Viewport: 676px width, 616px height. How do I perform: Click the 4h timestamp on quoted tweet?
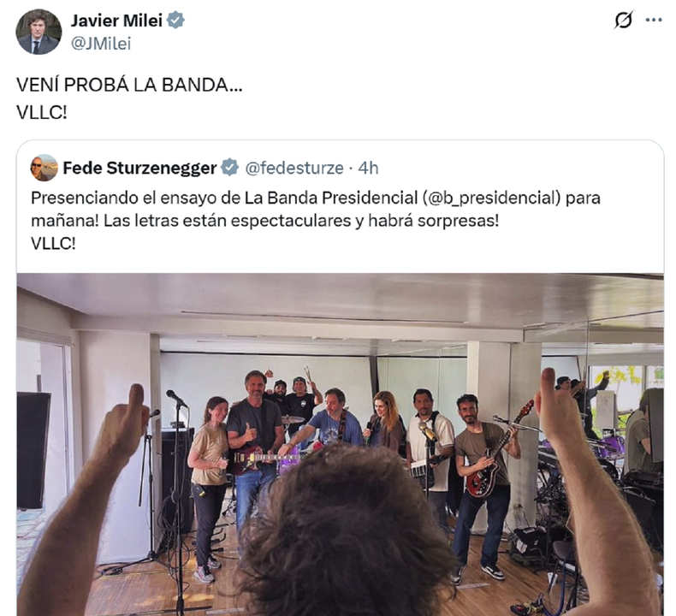(x=369, y=169)
